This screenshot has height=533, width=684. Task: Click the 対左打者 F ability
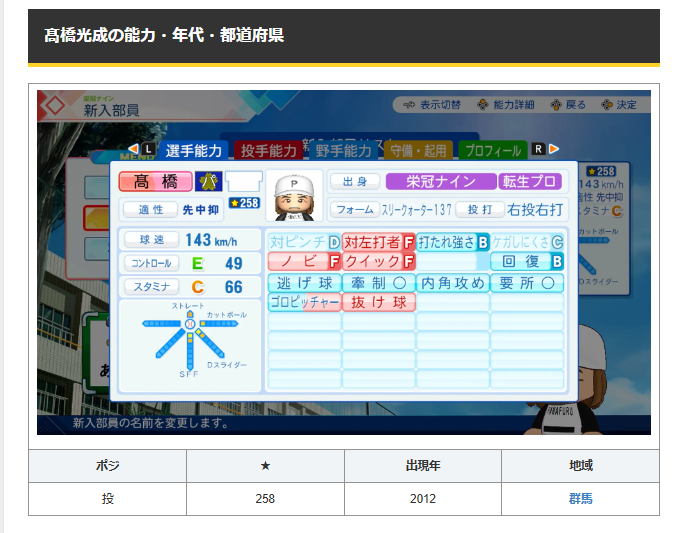(x=379, y=242)
